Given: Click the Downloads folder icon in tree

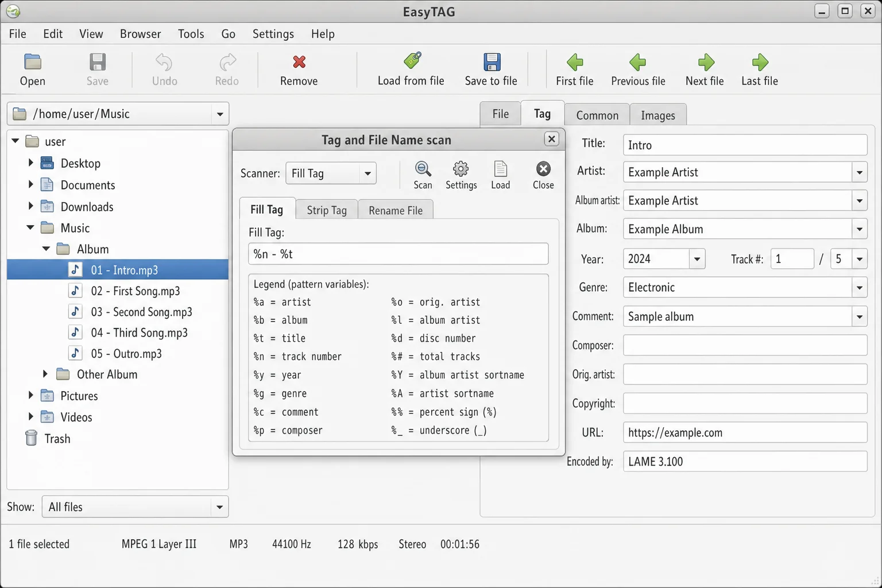Looking at the screenshot, I should [x=47, y=206].
